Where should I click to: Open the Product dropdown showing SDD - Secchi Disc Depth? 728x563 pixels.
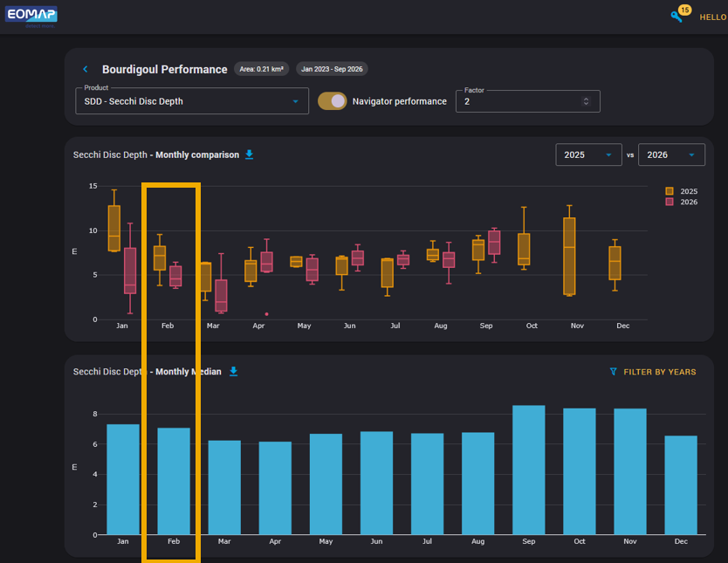pyautogui.click(x=192, y=100)
